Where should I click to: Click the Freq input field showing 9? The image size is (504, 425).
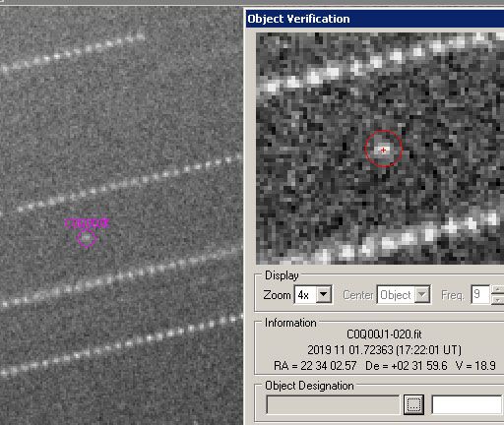[x=480, y=294]
